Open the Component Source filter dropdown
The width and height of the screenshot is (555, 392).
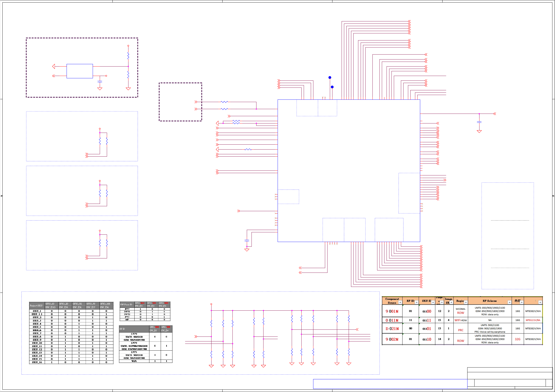pos(400,303)
